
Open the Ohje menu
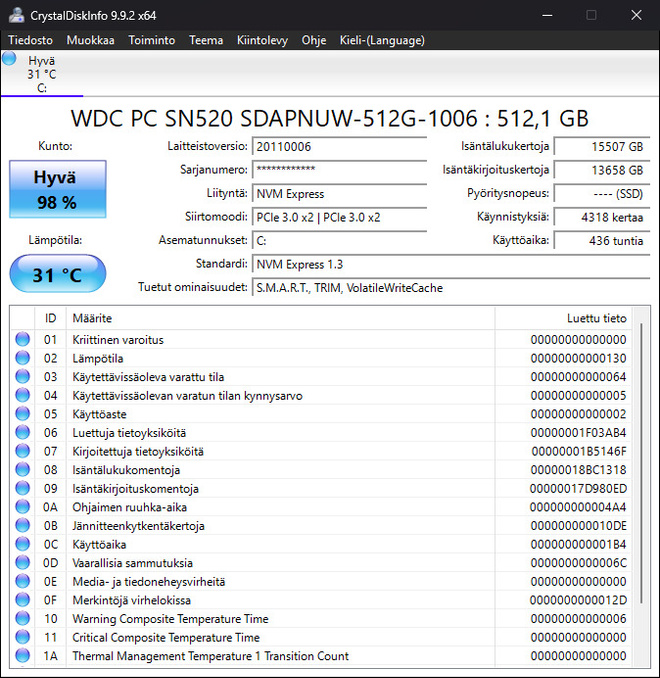[314, 40]
